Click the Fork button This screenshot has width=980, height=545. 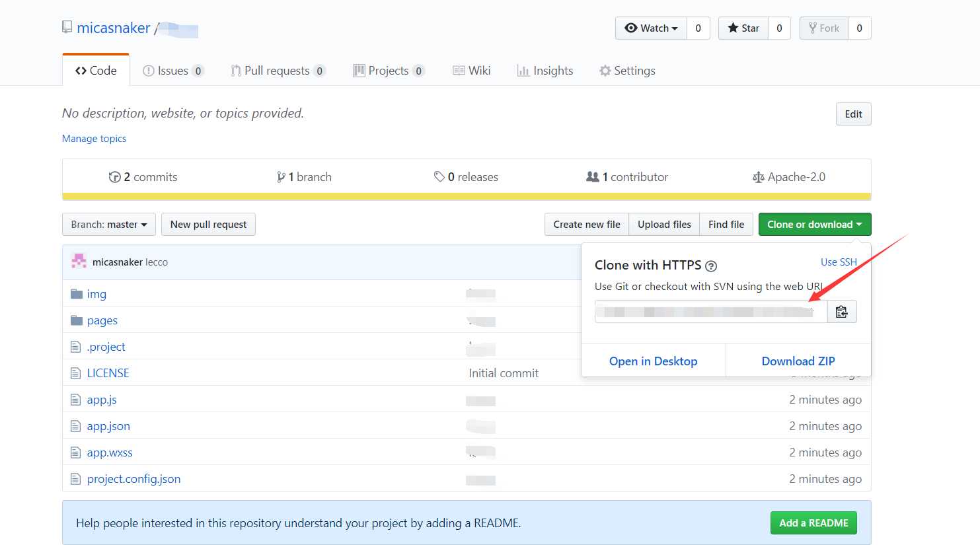click(823, 28)
